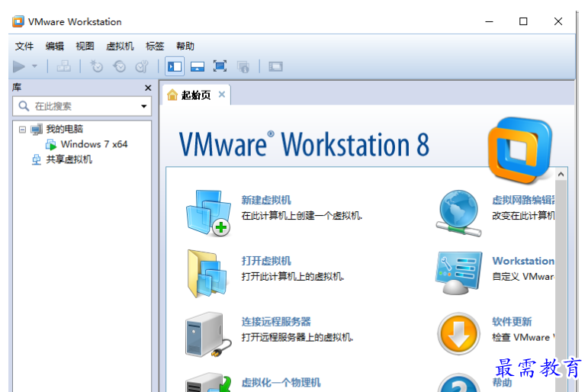Click the 连接远程服务器 link
This screenshot has width=588, height=392.
point(276,322)
